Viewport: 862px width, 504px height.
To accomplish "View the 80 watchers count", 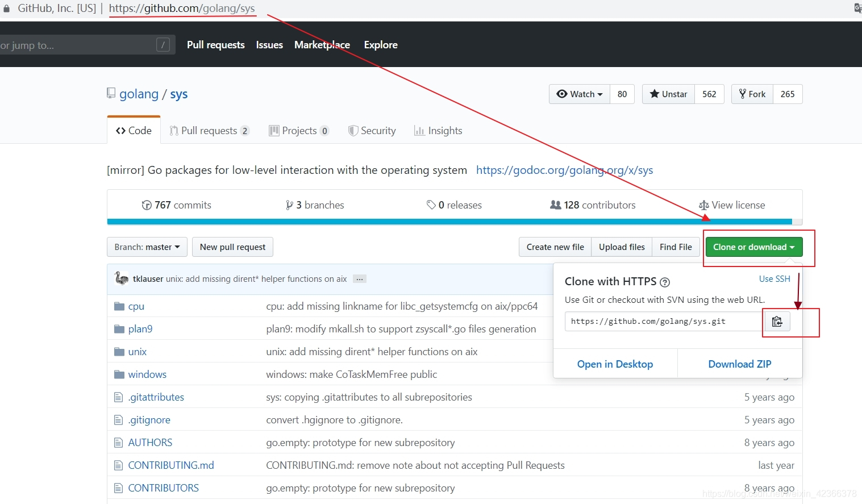I will [622, 94].
